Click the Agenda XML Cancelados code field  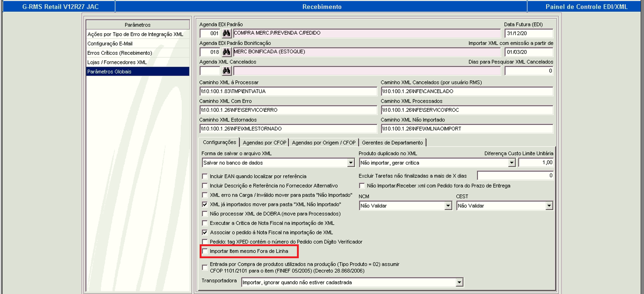pyautogui.click(x=210, y=71)
